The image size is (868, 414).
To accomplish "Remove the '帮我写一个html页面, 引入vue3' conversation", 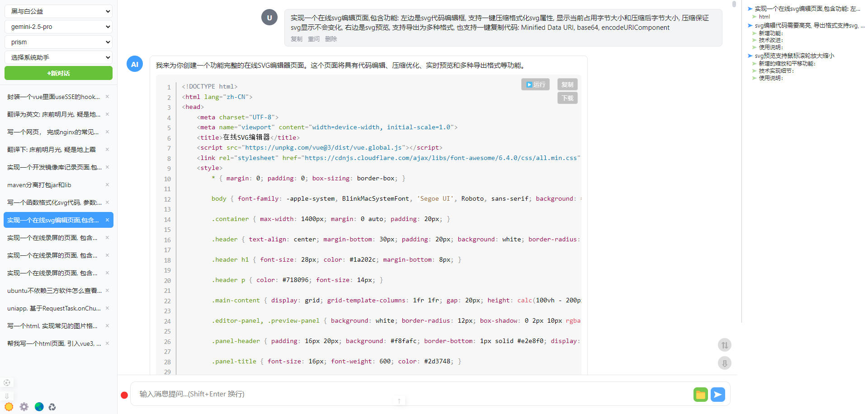I will [107, 343].
